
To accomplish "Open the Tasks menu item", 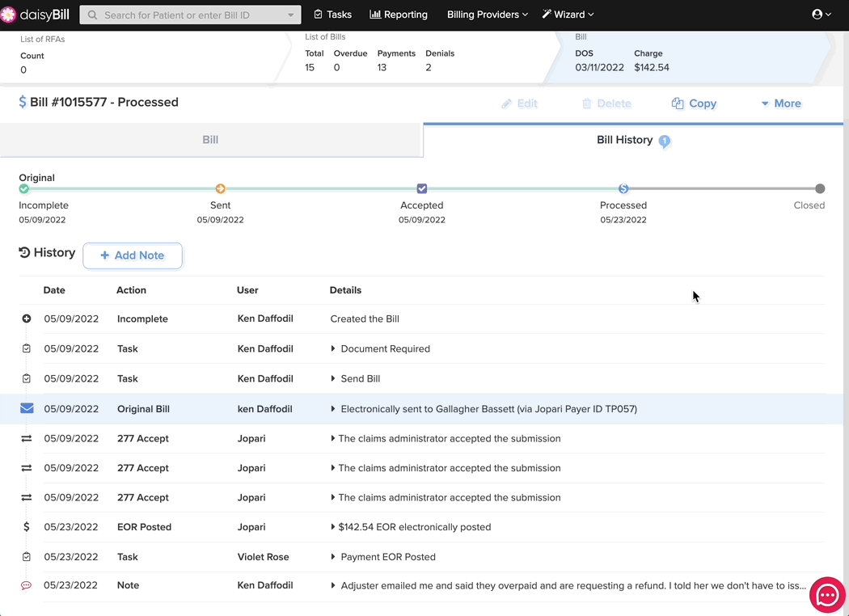I will 332,15.
